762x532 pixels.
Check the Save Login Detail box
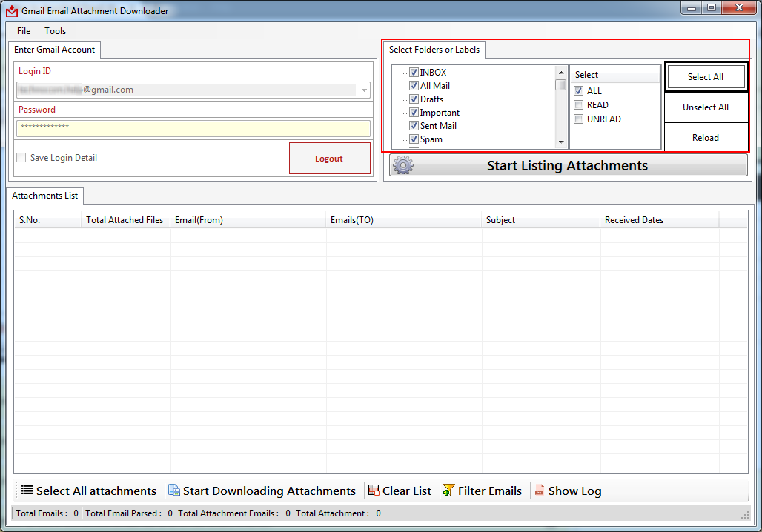click(21, 157)
